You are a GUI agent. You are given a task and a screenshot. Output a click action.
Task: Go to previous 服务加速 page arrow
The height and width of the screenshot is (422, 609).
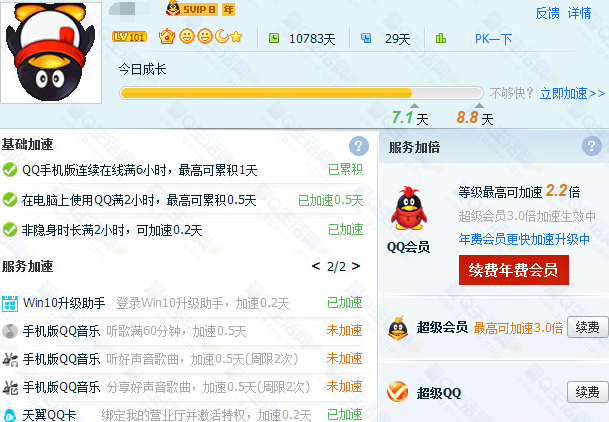(316, 266)
